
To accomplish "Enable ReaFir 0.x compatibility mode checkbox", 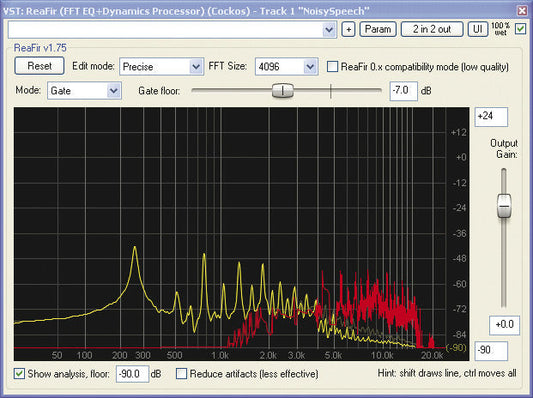I will (332, 66).
